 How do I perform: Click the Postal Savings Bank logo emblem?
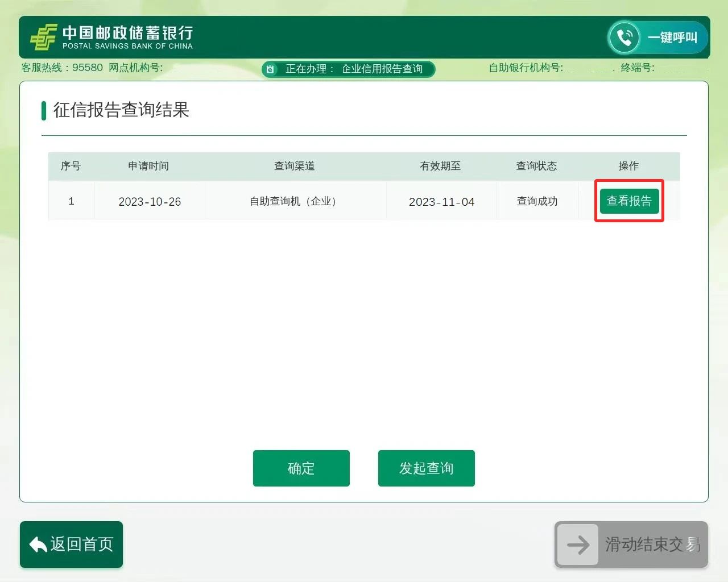coord(43,38)
